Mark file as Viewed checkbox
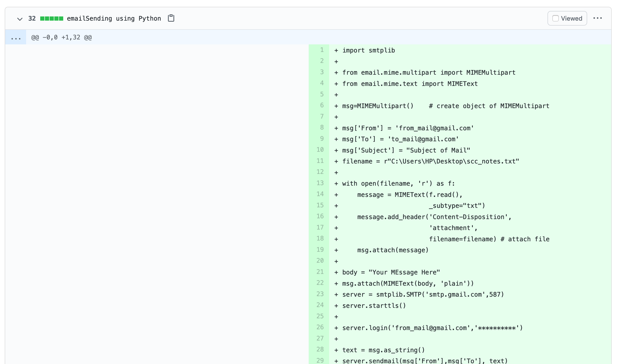618x364 pixels. [x=556, y=18]
